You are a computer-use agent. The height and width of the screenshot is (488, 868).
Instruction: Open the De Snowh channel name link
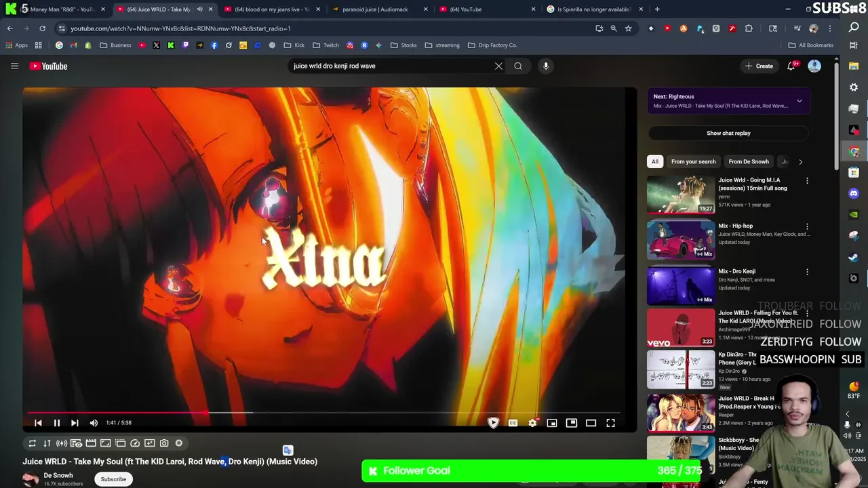point(58,475)
